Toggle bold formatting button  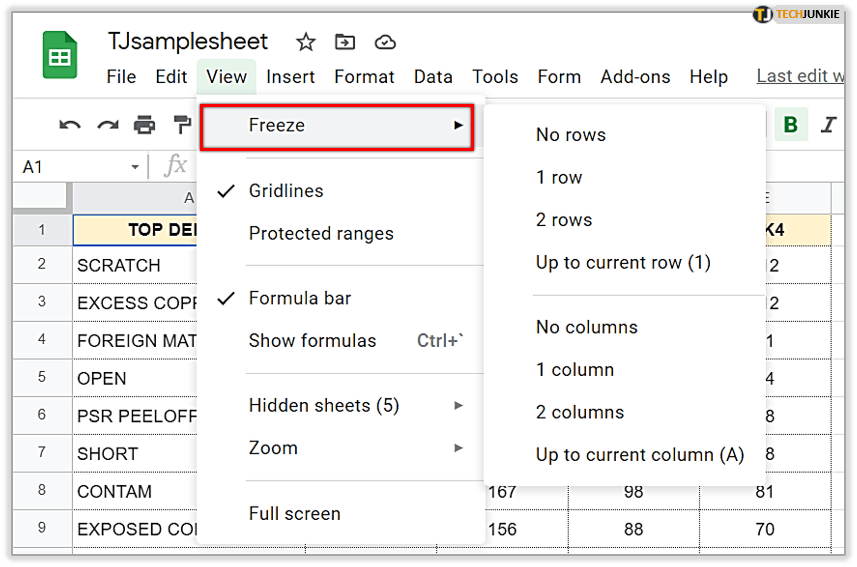pos(791,125)
